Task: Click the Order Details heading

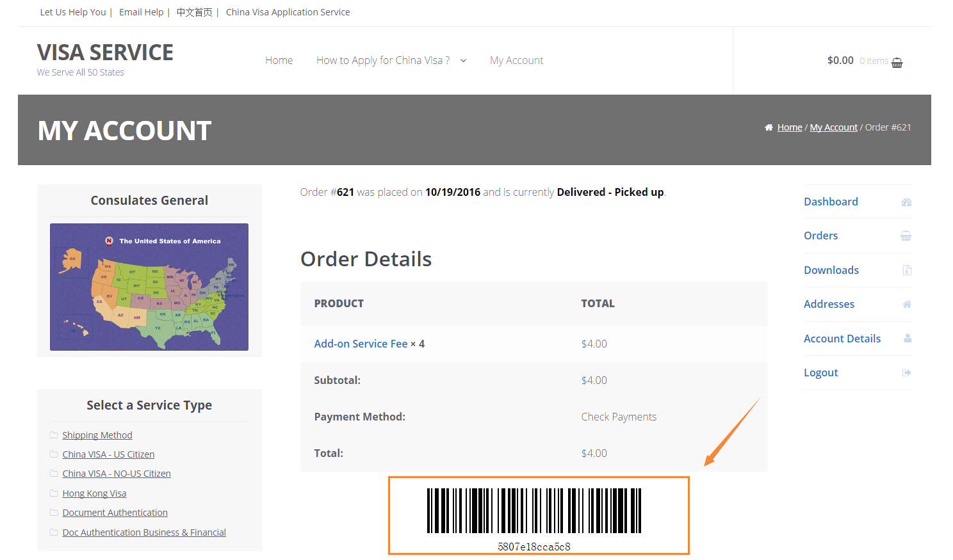Action: pyautogui.click(x=366, y=259)
